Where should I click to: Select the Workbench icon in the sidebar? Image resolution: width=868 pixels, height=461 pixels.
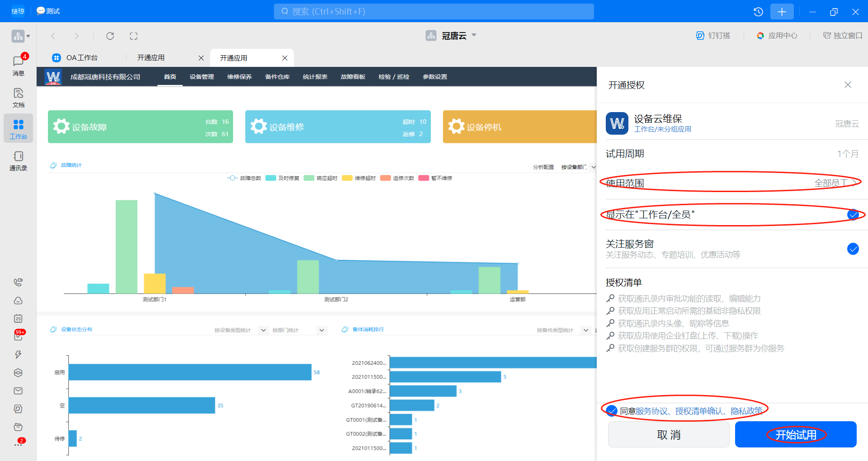(x=18, y=129)
